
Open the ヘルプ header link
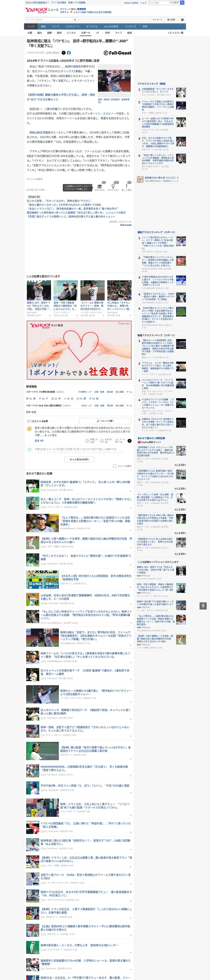click(143, 3)
